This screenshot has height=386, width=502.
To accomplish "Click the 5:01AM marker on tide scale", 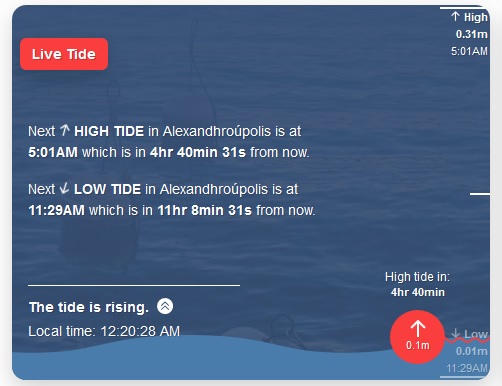I will (469, 51).
